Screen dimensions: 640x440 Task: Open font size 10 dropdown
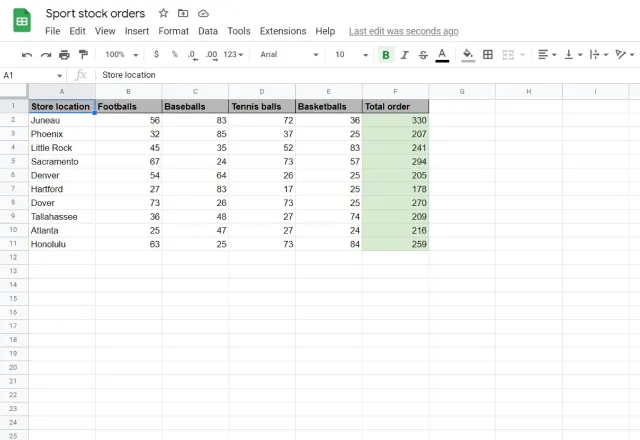coord(351,54)
